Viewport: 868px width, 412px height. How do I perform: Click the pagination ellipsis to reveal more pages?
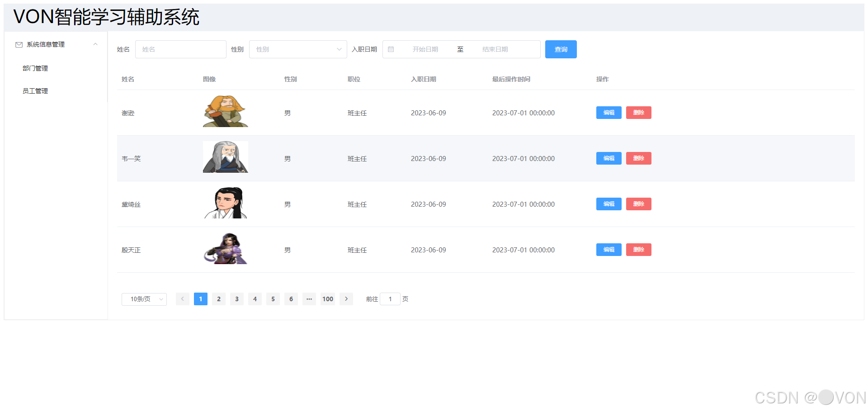point(309,299)
